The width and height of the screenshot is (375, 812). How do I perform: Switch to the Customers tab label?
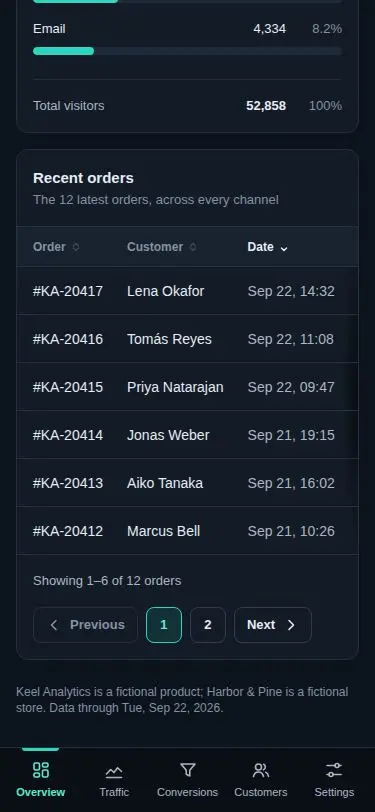[261, 792]
